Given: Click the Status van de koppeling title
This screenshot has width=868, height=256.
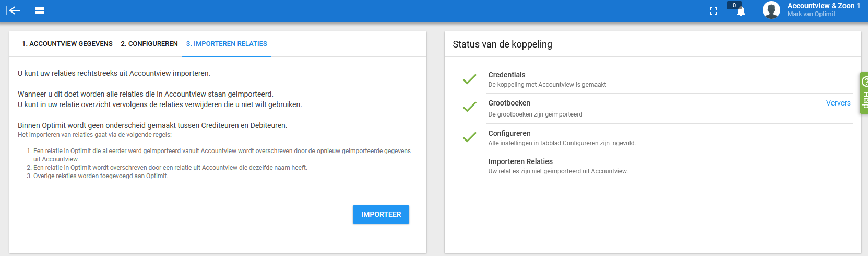Looking at the screenshot, I should (502, 44).
